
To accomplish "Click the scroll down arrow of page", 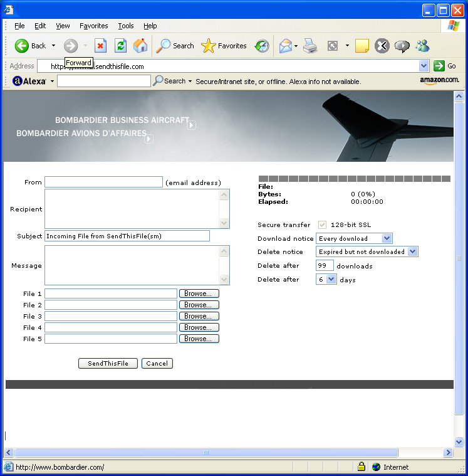I will point(459,442).
